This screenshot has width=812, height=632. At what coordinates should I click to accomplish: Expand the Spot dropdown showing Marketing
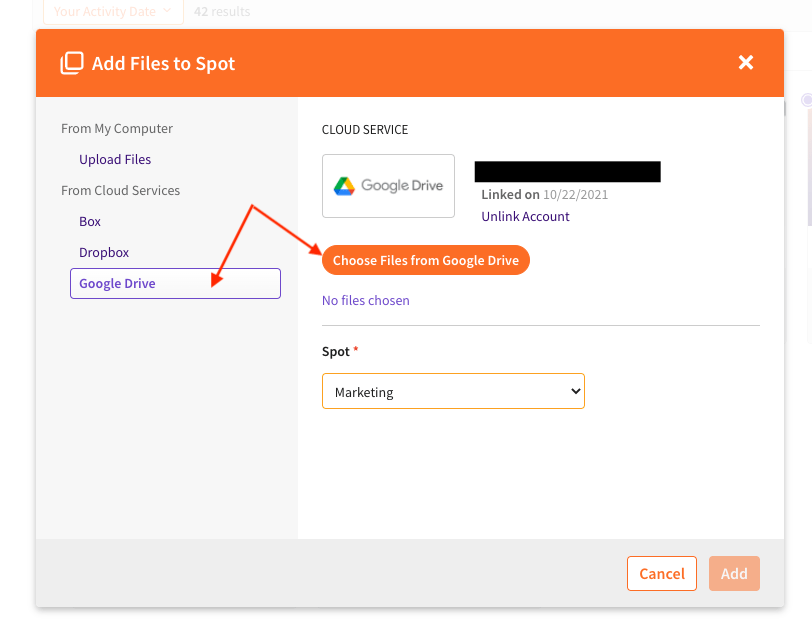pos(453,392)
